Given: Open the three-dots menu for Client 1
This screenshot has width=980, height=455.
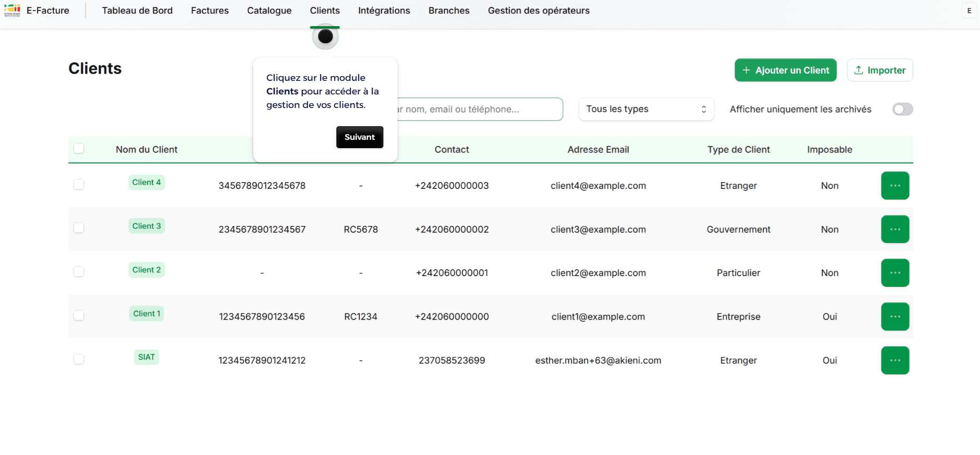Looking at the screenshot, I should (x=895, y=317).
